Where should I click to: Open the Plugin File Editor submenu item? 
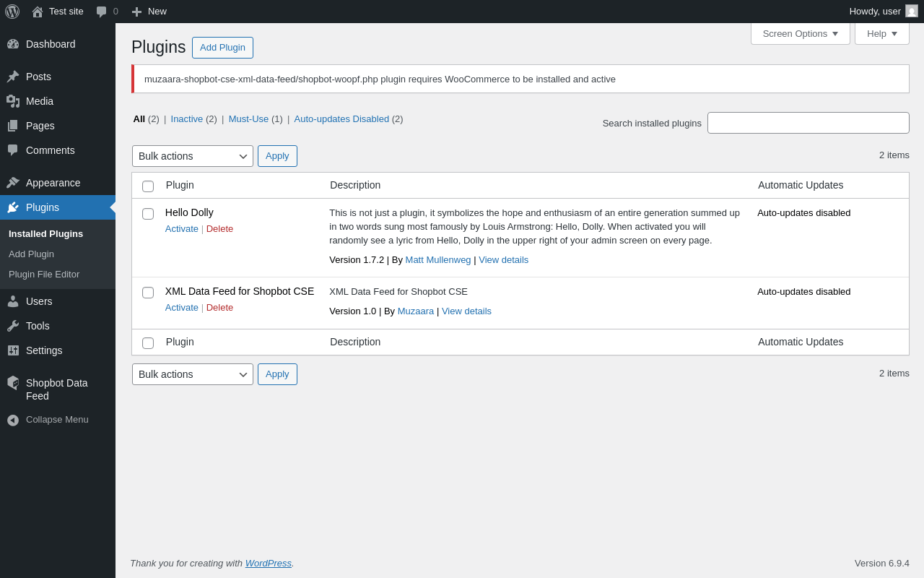click(x=44, y=275)
